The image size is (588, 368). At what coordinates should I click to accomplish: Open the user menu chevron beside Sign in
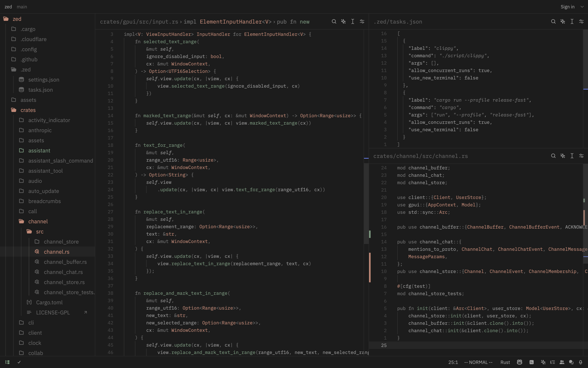point(582,7)
